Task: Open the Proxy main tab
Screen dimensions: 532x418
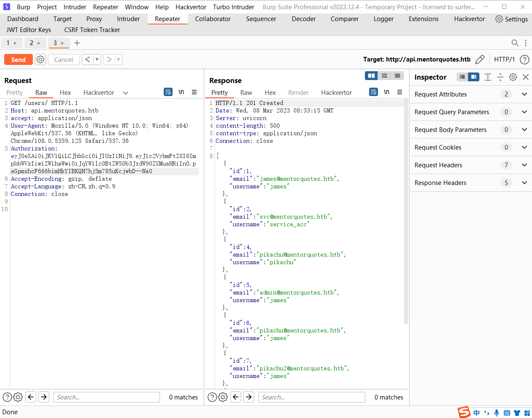Action: tap(94, 19)
